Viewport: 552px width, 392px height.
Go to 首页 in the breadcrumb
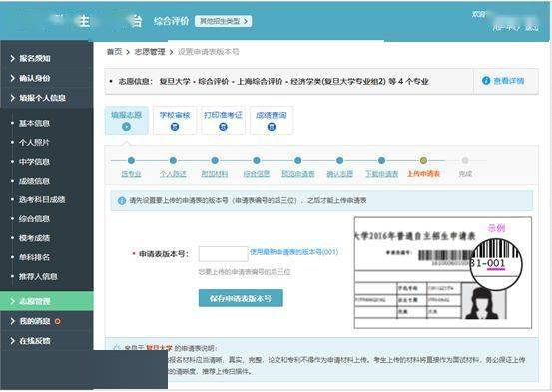click(114, 52)
